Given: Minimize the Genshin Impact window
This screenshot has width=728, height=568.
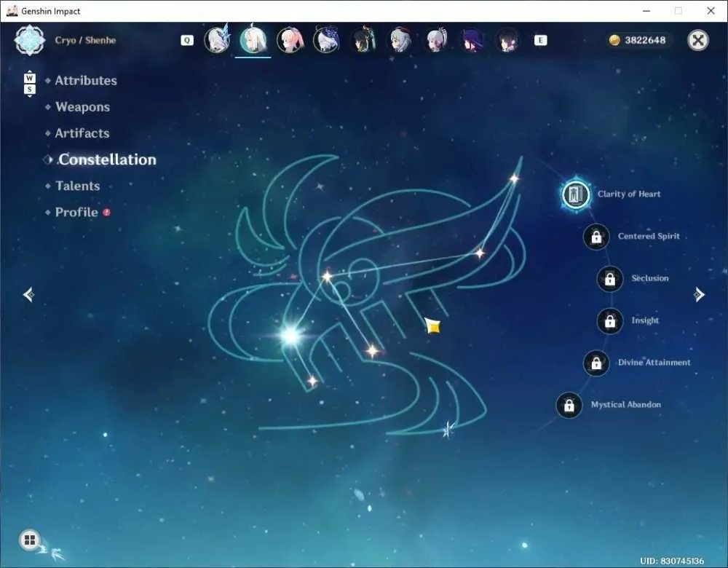Looking at the screenshot, I should [646, 11].
